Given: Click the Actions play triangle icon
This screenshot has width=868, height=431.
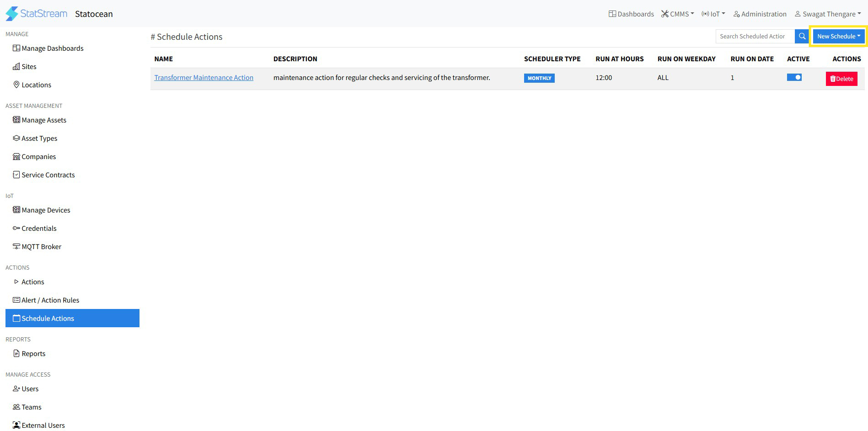Looking at the screenshot, I should coord(16,282).
